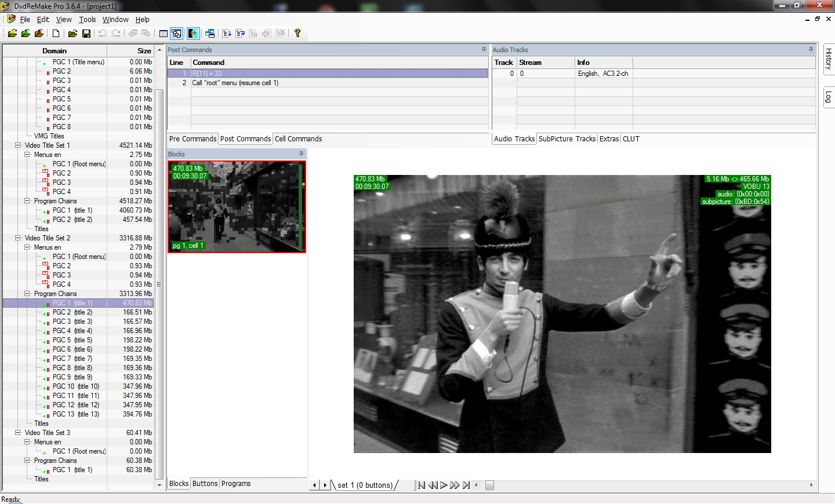The width and height of the screenshot is (835, 504).
Task: Open a project using the open folder icon
Action: 72,34
